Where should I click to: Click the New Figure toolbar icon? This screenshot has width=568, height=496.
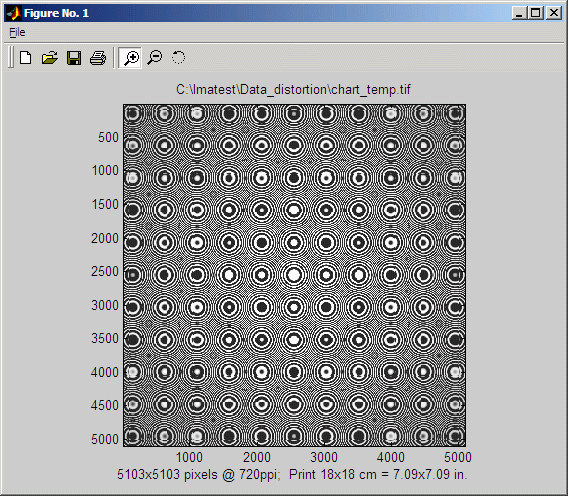pos(26,58)
